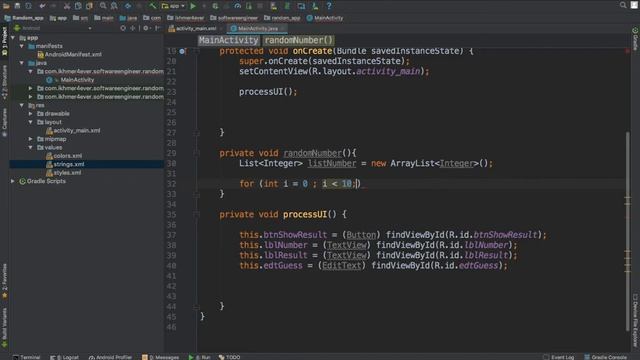This screenshot has height=360, width=640.
Task: Select colors.xml in values folder
Action: pos(64,156)
